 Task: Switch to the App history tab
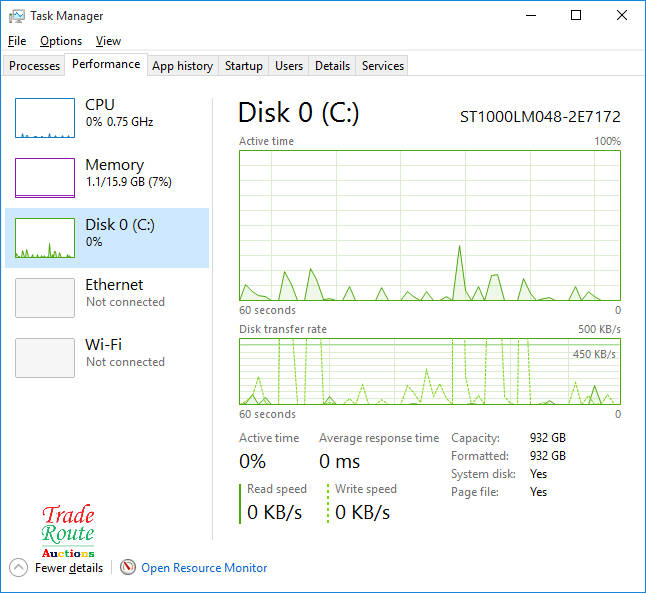pyautogui.click(x=182, y=66)
